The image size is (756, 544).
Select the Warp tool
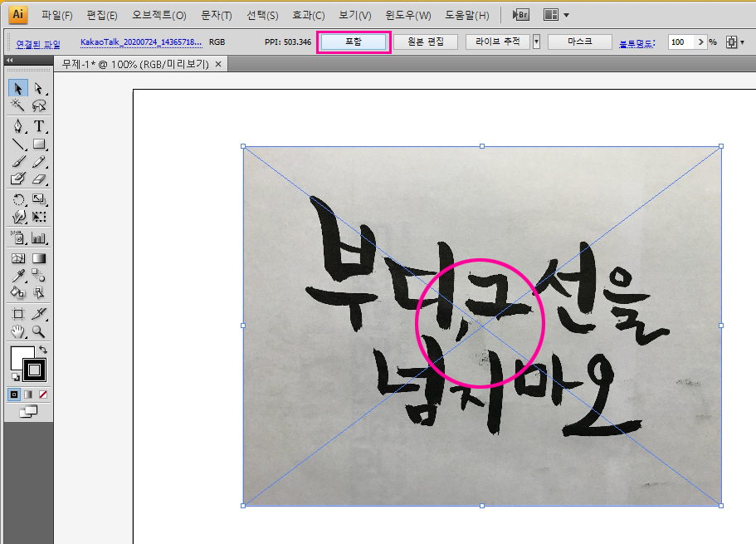18,217
